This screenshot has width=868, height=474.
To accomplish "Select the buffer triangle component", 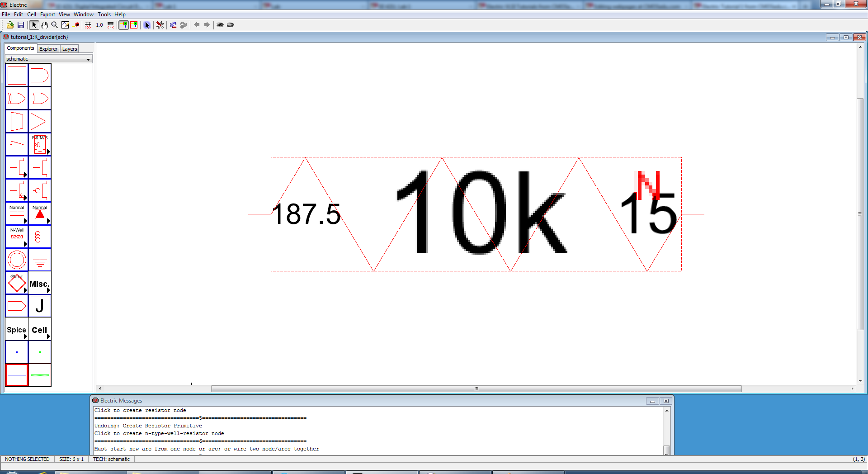I will coord(40,121).
